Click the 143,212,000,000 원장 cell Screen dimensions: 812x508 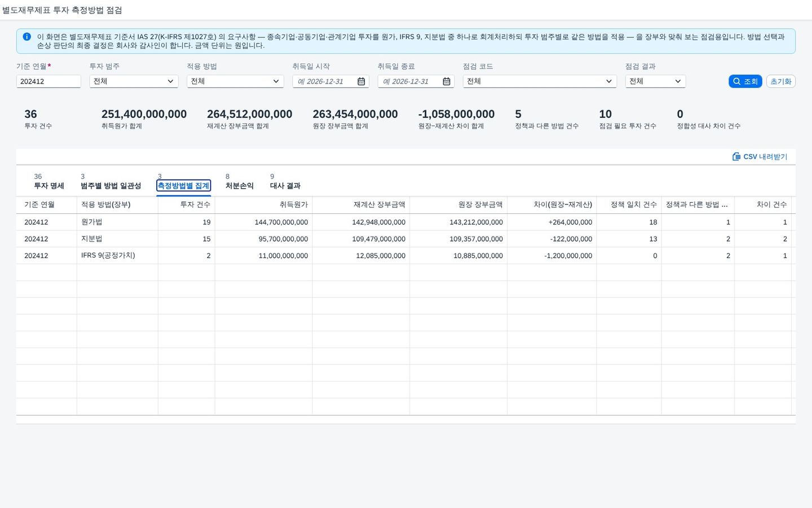[x=458, y=222]
